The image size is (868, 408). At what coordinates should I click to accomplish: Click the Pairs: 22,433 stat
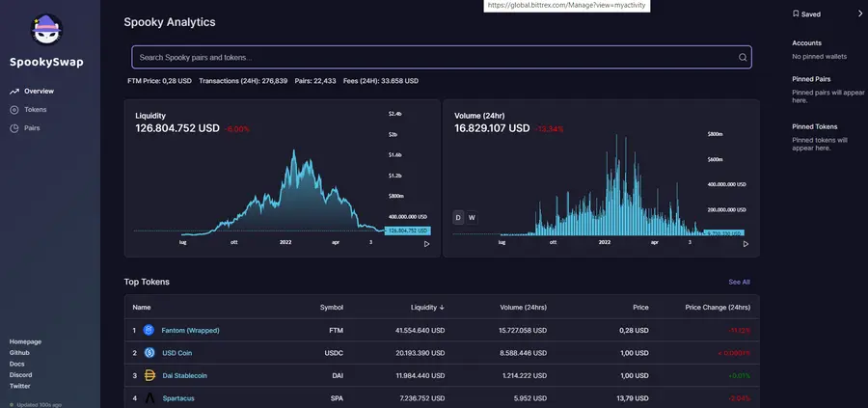(x=315, y=81)
